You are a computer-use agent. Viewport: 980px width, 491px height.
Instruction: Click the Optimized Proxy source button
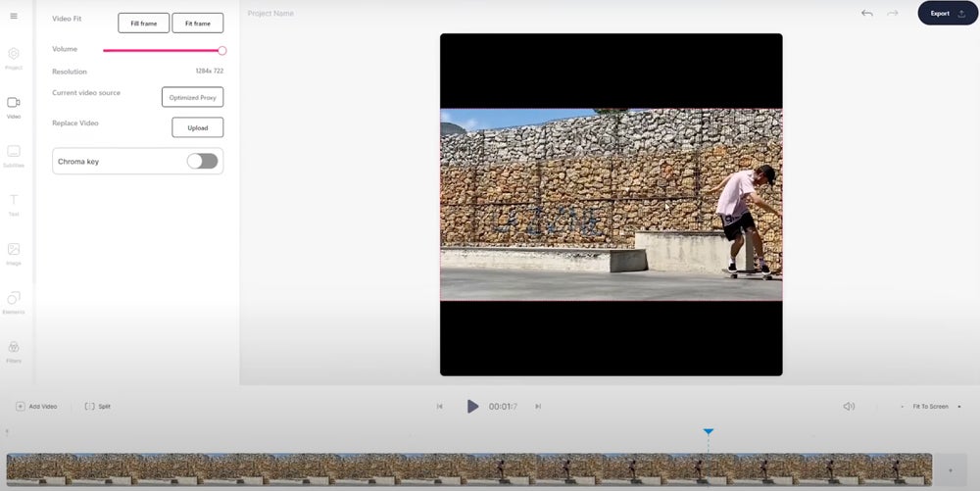click(192, 97)
